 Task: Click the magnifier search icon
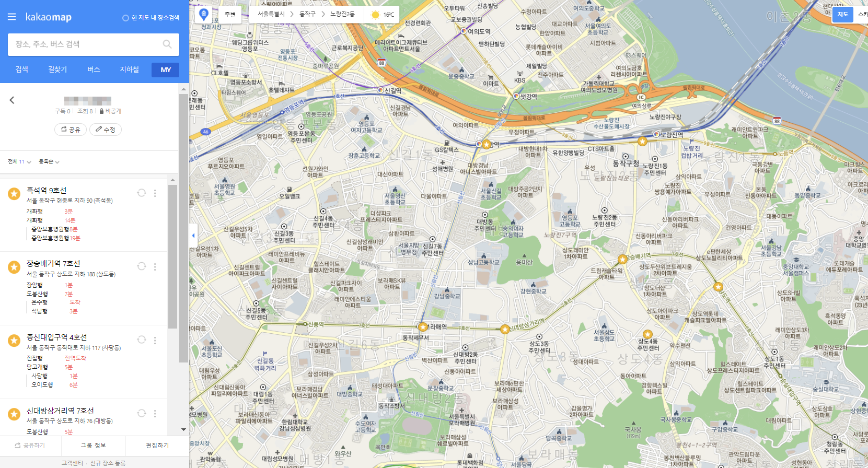[x=167, y=44]
